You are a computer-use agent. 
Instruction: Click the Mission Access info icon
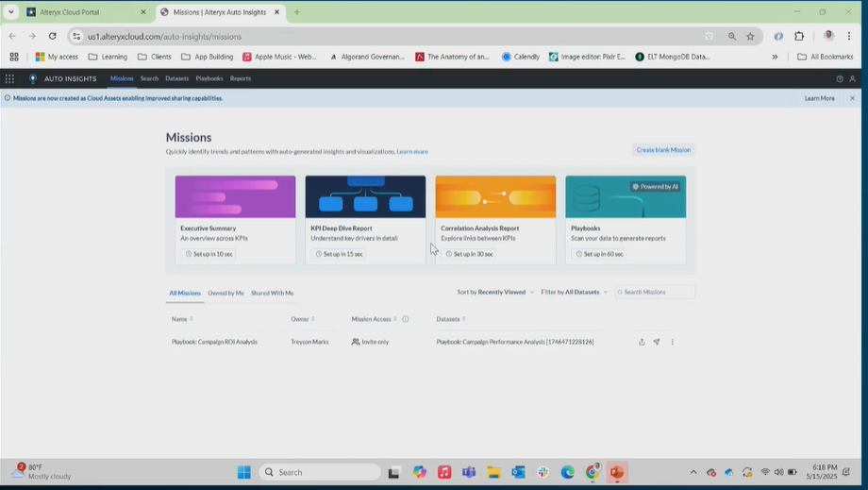405,319
